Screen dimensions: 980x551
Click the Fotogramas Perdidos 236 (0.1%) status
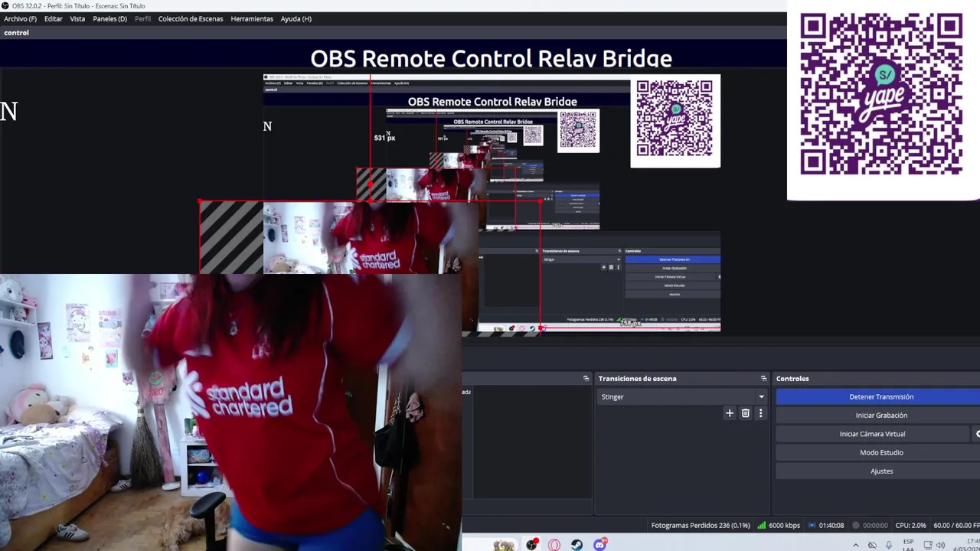(701, 526)
